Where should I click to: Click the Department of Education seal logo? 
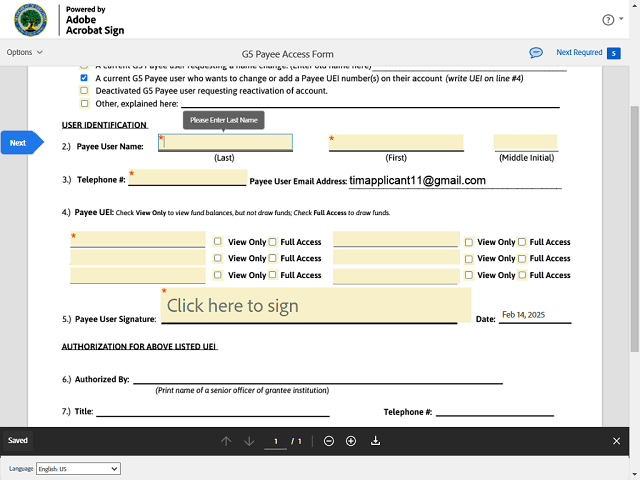[31, 20]
